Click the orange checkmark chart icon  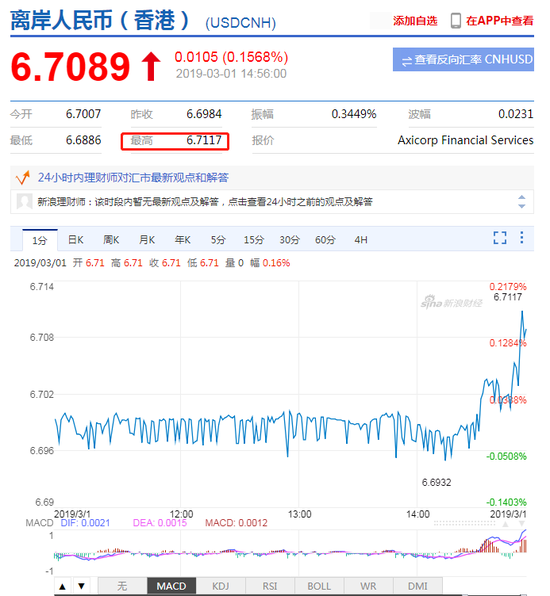click(x=22, y=178)
